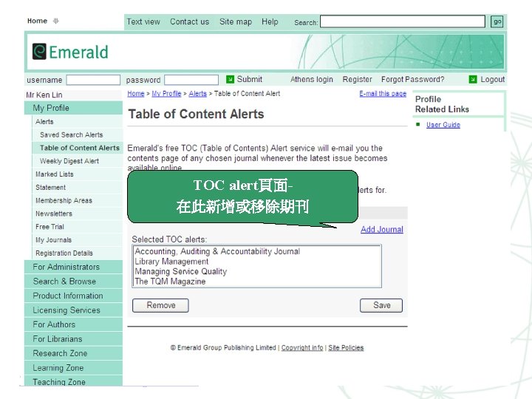Select Library Management in TOC alerts list
This screenshot has width=532, height=399.
[171, 262]
